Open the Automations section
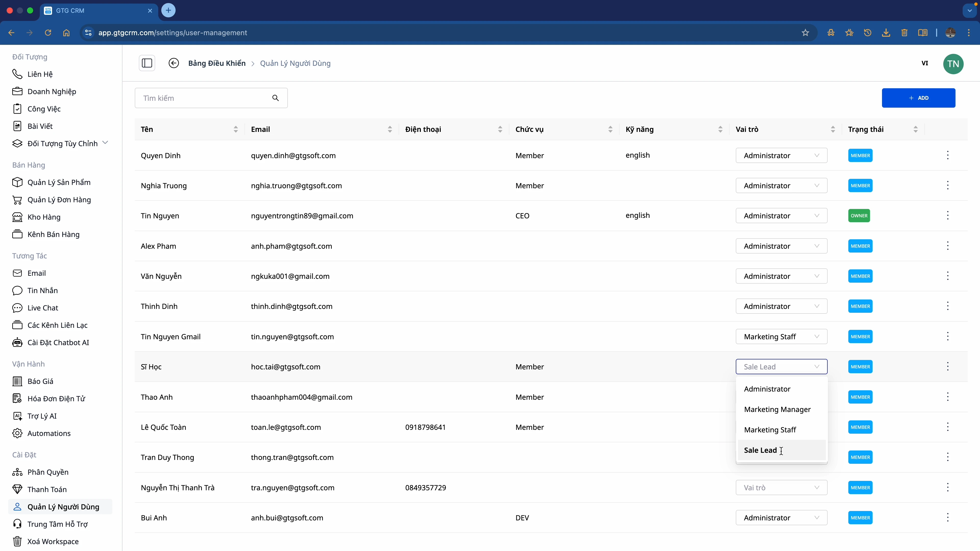The image size is (980, 551). (49, 433)
